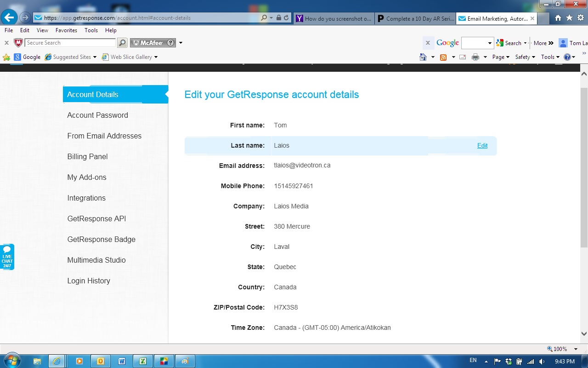Screen dimensions: 588x368
Task: Click the URL address bar field
Action: coord(147,18)
